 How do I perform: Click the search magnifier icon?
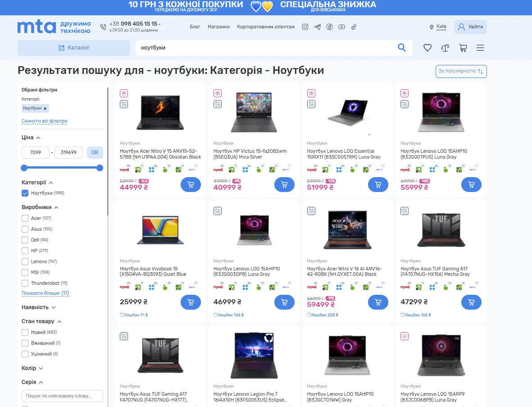pyautogui.click(x=402, y=48)
